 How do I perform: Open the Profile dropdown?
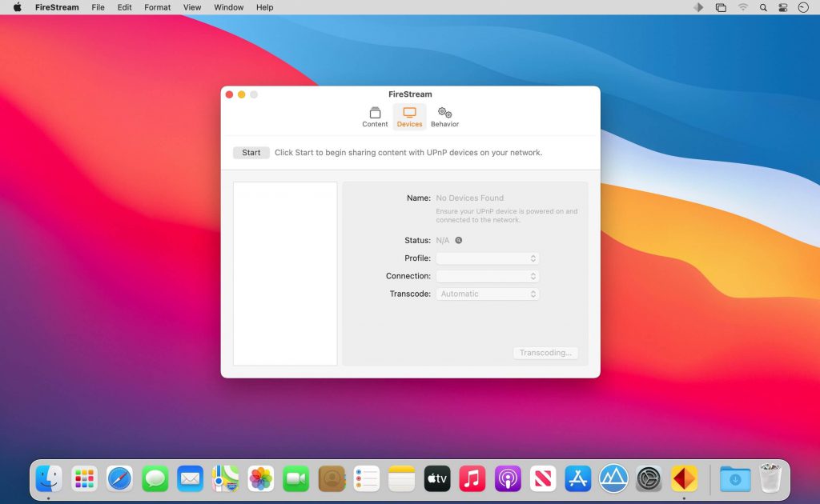tap(488, 258)
